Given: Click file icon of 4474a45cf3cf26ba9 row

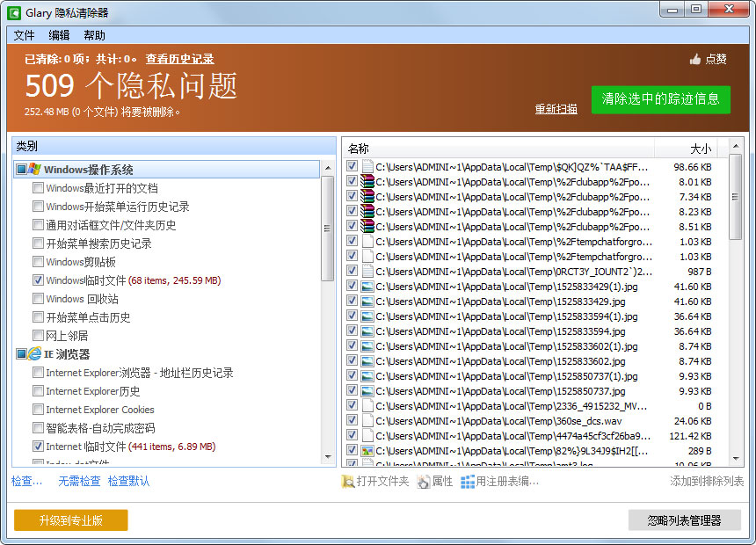Looking at the screenshot, I should coord(367,436).
